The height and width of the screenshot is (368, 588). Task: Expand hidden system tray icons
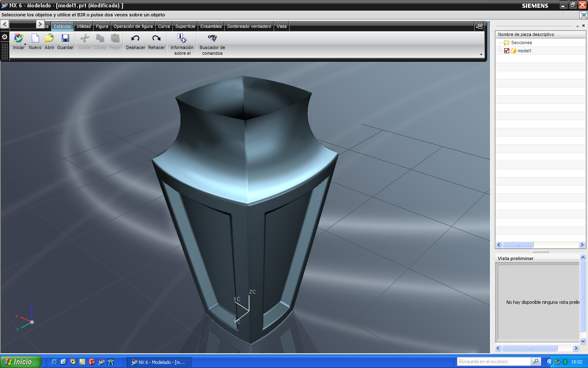(550, 362)
